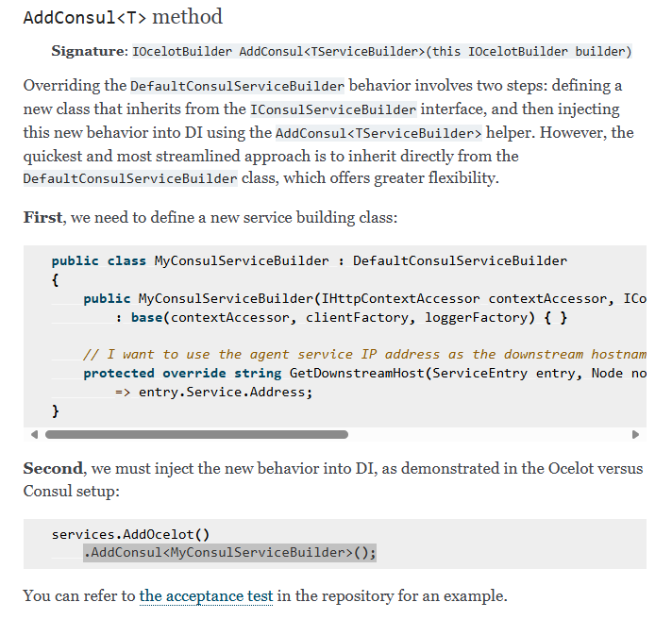Image resolution: width=672 pixels, height=619 pixels.
Task: Click the public class MyConsulServiceBuilder line
Action: tap(310, 260)
